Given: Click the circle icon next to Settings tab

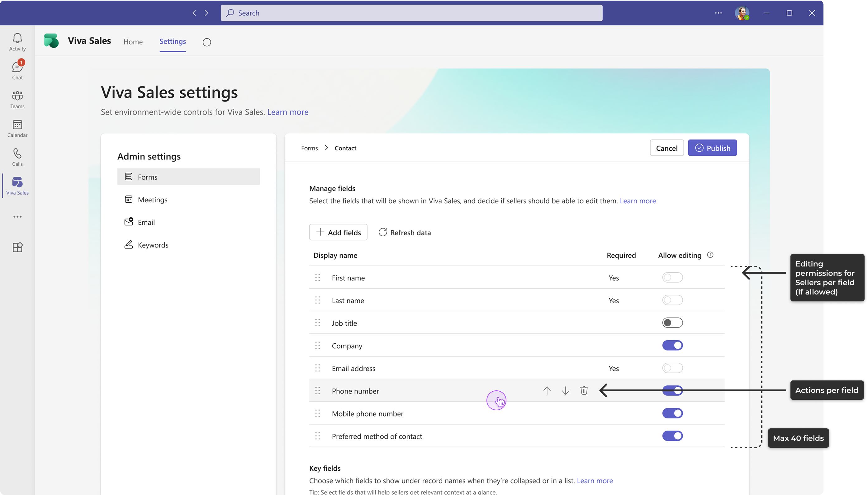Looking at the screenshot, I should click(x=207, y=42).
